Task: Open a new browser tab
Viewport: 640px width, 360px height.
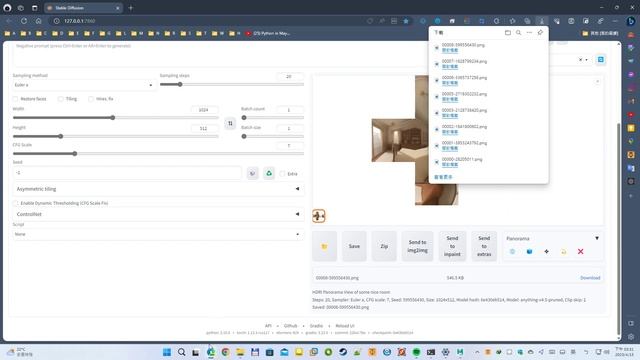Action: click(131, 8)
